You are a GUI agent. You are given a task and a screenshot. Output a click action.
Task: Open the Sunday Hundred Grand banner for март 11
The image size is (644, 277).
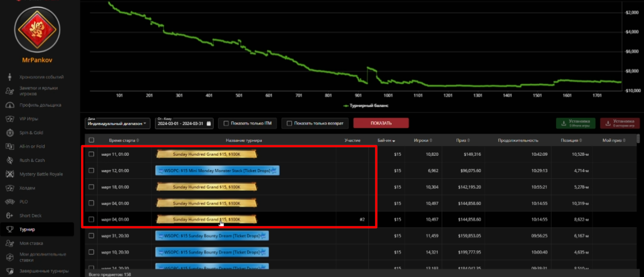(206, 154)
